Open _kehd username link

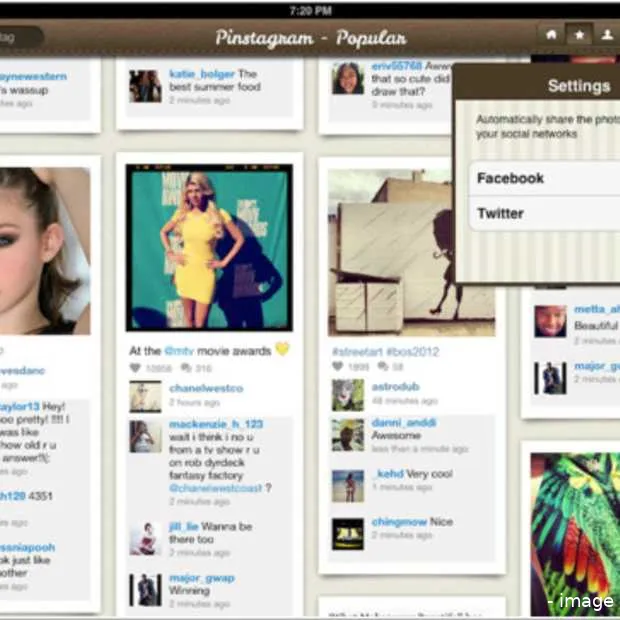[x=388, y=474]
